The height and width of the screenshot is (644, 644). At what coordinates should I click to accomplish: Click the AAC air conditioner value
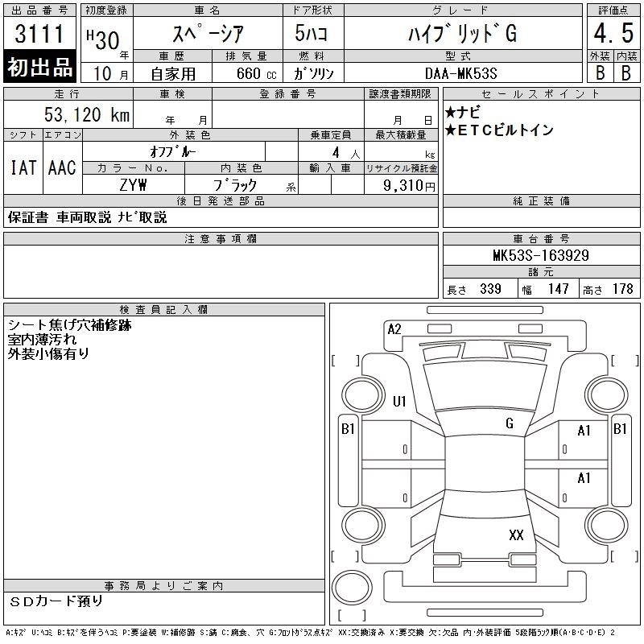point(62,167)
